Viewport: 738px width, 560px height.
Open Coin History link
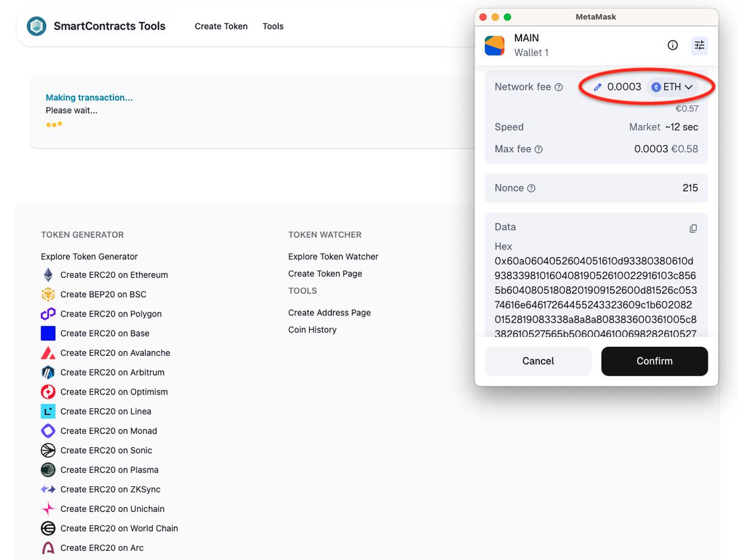coord(312,329)
